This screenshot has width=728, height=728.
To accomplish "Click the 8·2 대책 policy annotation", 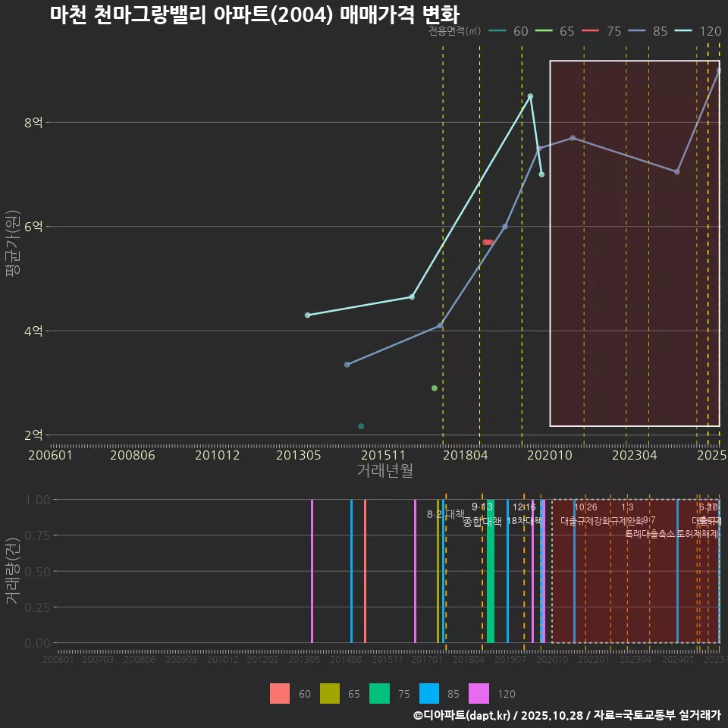I will [445, 514].
